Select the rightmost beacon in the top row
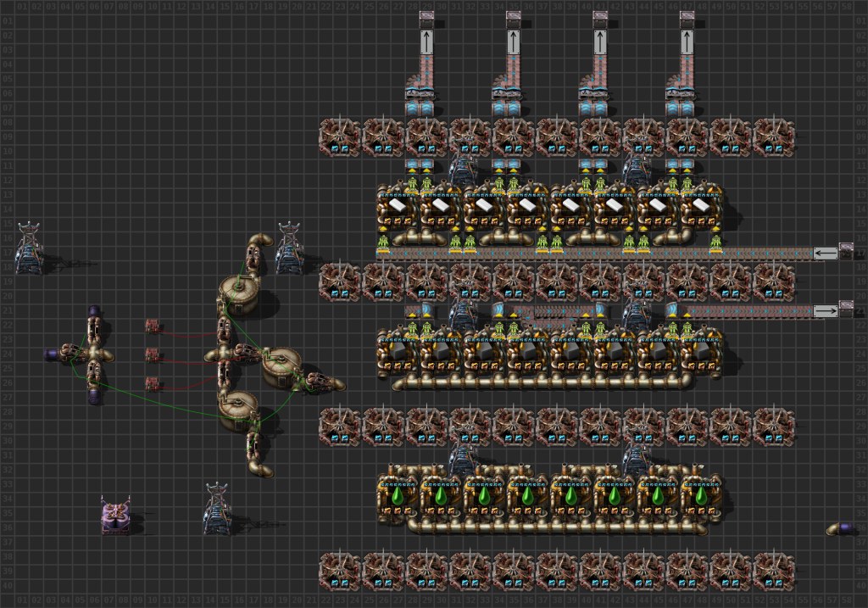Viewport: 868px width, 608px height. coord(774,137)
